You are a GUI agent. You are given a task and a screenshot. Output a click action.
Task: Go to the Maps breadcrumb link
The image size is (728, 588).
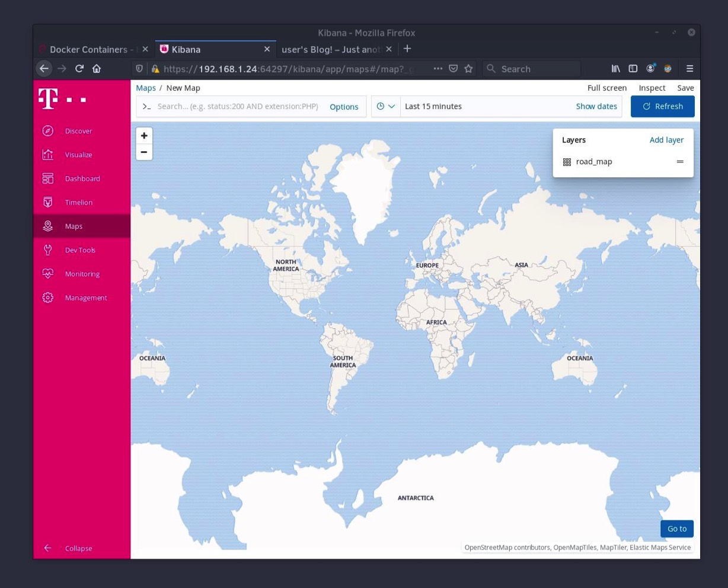(x=146, y=88)
